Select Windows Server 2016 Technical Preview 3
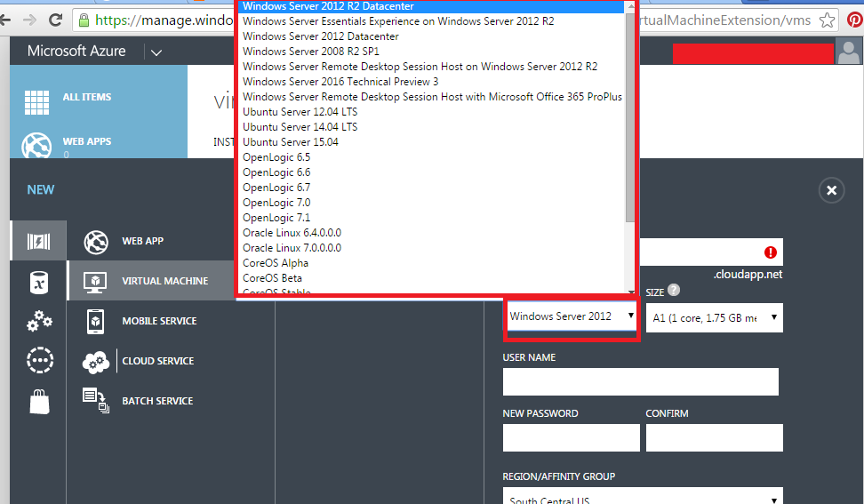864x504 pixels. (x=433, y=82)
